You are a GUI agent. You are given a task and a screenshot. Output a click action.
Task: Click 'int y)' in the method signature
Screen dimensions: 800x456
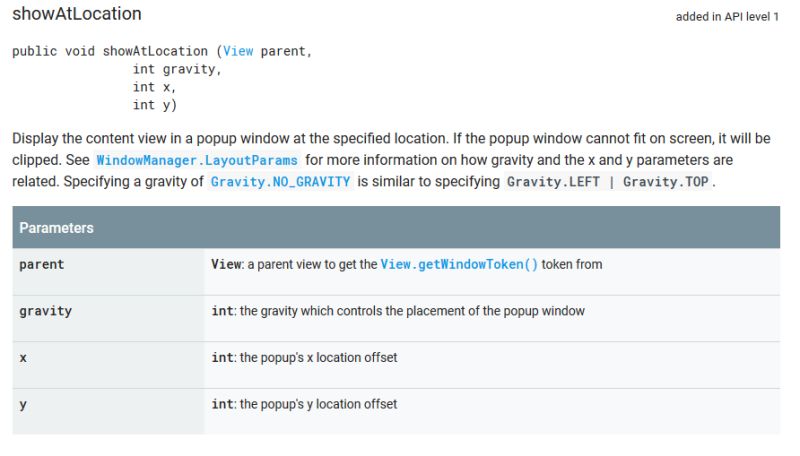pos(155,105)
